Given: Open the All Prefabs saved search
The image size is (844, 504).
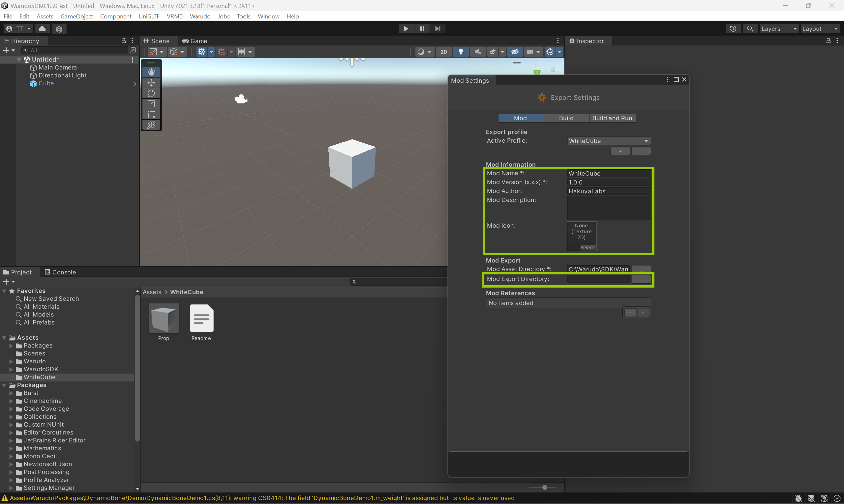Looking at the screenshot, I should click(x=39, y=322).
